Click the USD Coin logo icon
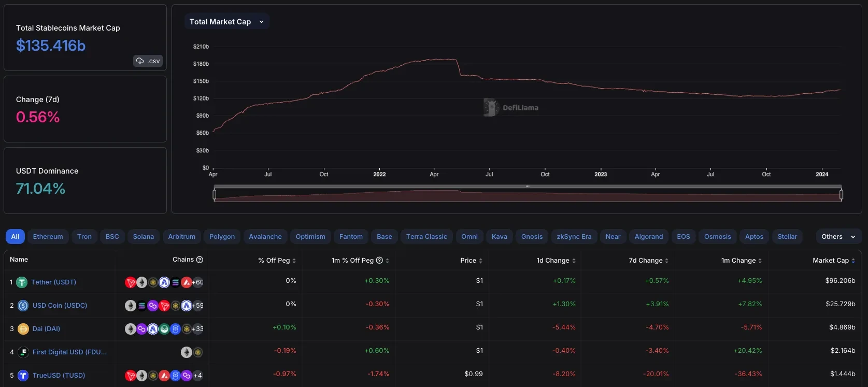The image size is (868, 387). click(x=23, y=306)
